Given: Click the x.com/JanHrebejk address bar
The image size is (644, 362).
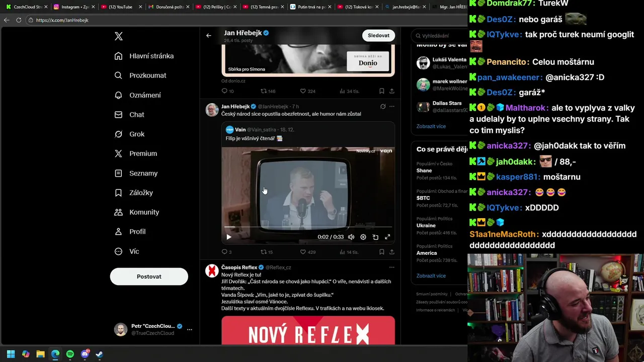Looking at the screenshot, I should tap(247, 20).
